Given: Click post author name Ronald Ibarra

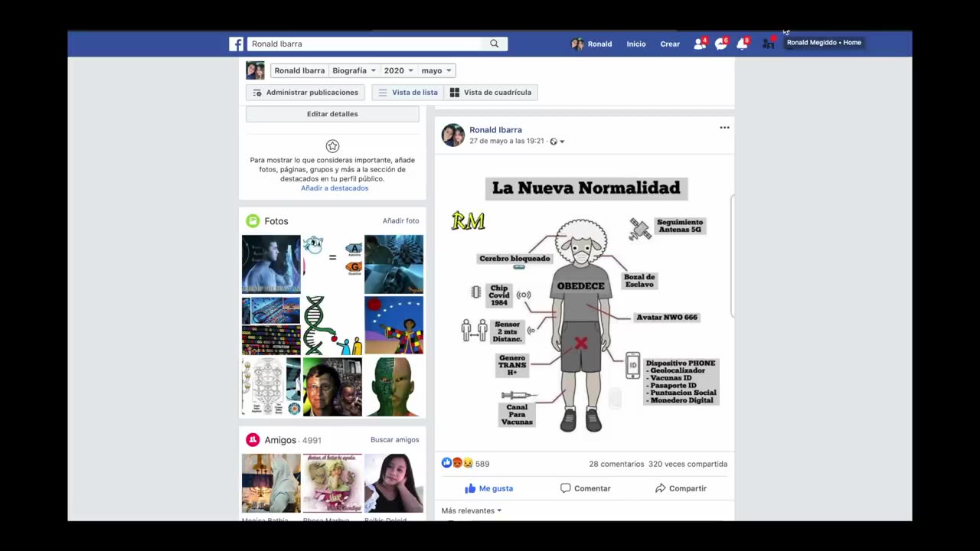Looking at the screenshot, I should point(495,130).
